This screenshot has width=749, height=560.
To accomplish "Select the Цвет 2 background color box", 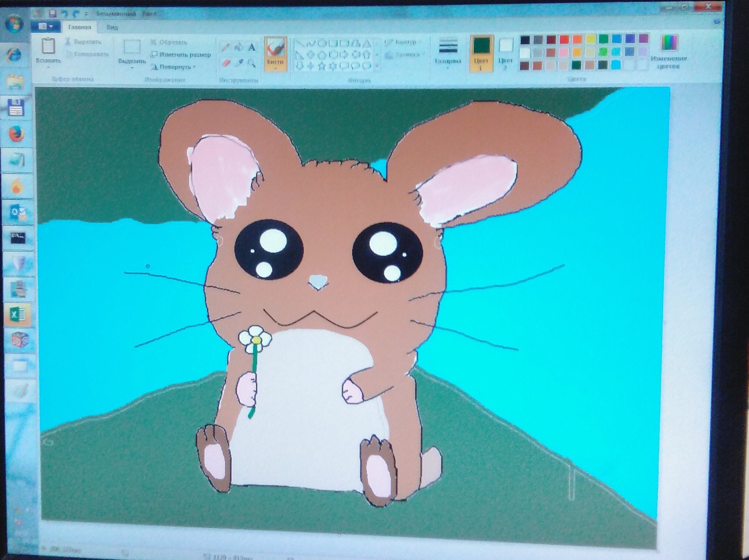I will pos(506,52).
